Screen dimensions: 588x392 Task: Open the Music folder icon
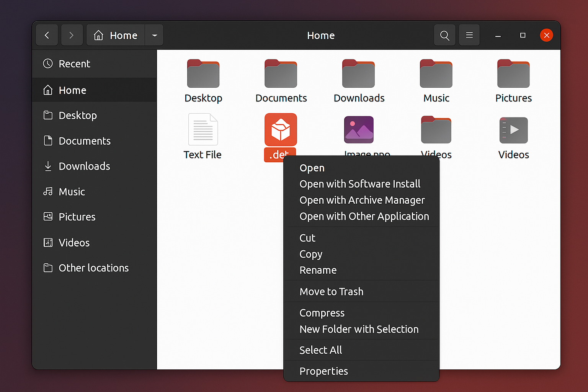coord(436,73)
